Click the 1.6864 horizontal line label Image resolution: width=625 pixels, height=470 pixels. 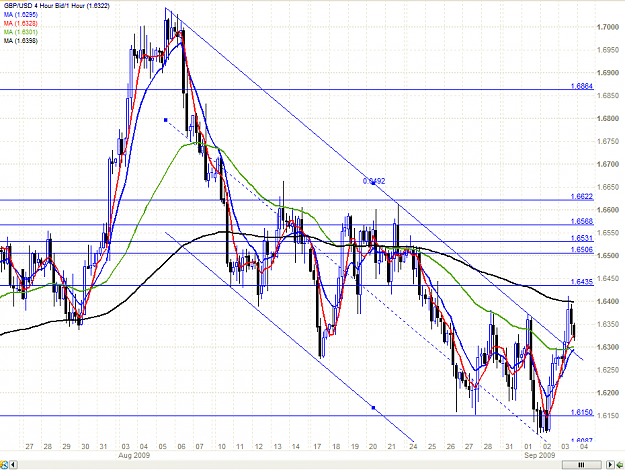click(x=582, y=86)
